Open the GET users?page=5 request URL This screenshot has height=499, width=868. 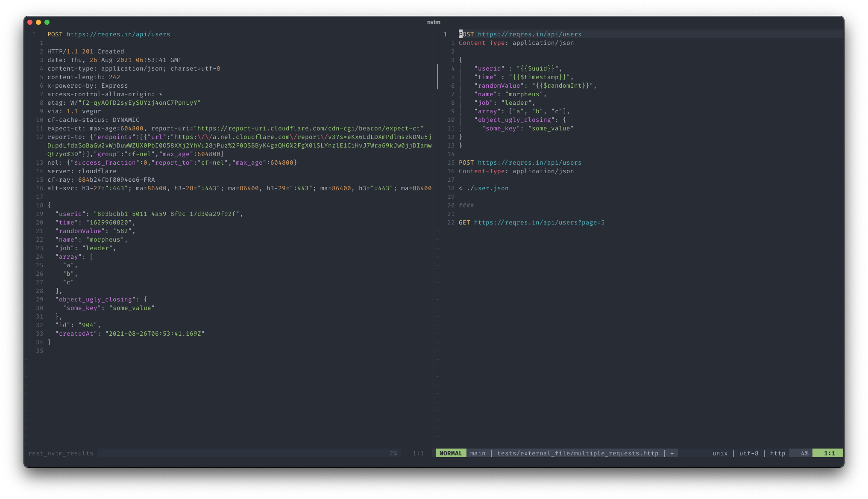coord(539,222)
